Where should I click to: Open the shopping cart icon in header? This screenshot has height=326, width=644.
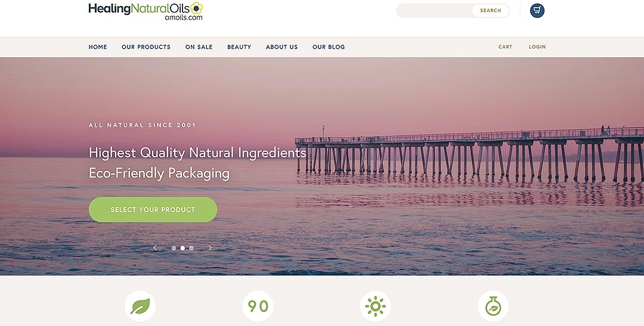click(537, 11)
